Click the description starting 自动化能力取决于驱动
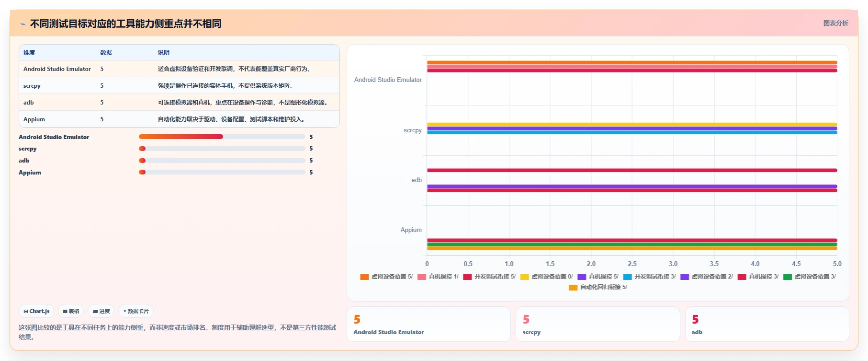Screen dimensions: 868x361 (x=232, y=119)
